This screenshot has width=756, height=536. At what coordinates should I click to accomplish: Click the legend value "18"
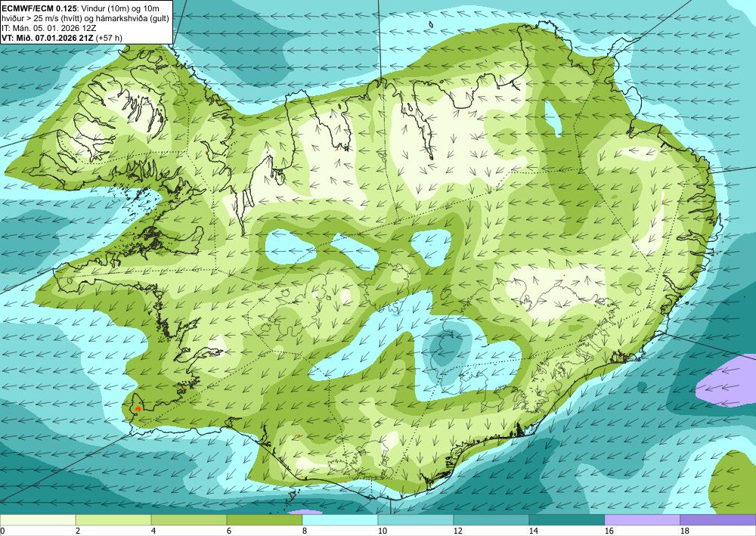[x=685, y=531]
